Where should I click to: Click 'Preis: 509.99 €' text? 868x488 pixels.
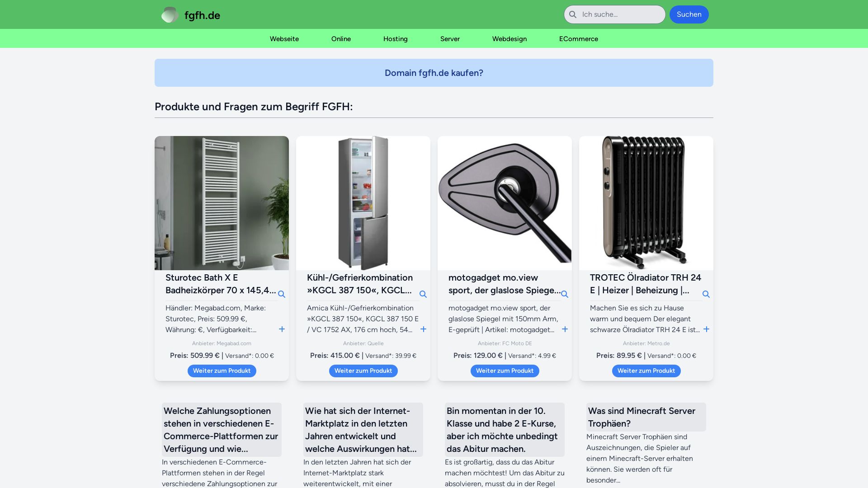point(194,356)
